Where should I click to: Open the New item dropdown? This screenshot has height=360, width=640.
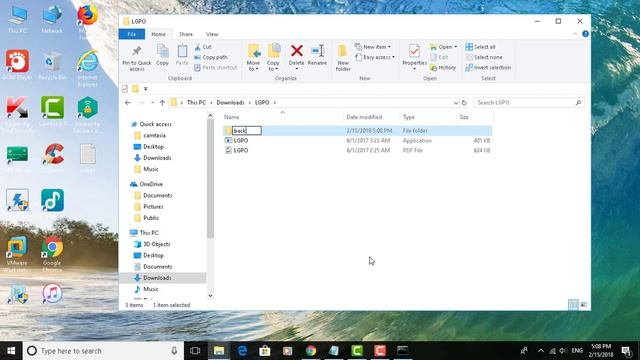tap(373, 47)
